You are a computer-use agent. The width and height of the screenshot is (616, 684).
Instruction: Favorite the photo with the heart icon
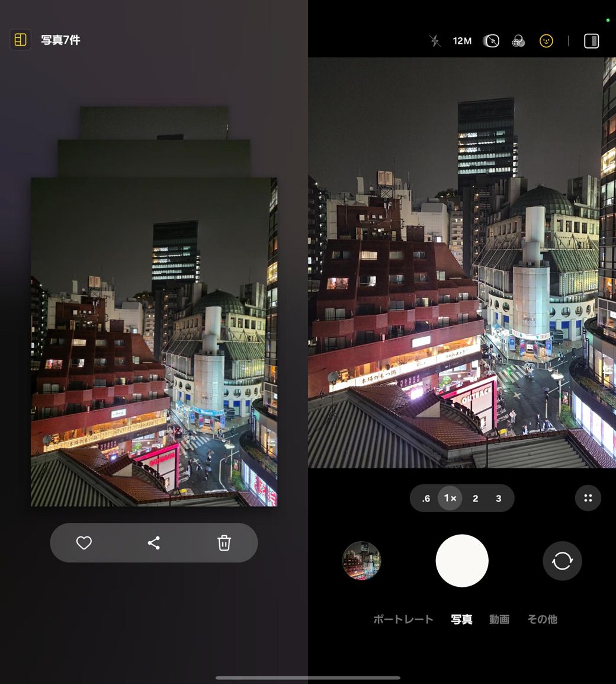tap(84, 543)
